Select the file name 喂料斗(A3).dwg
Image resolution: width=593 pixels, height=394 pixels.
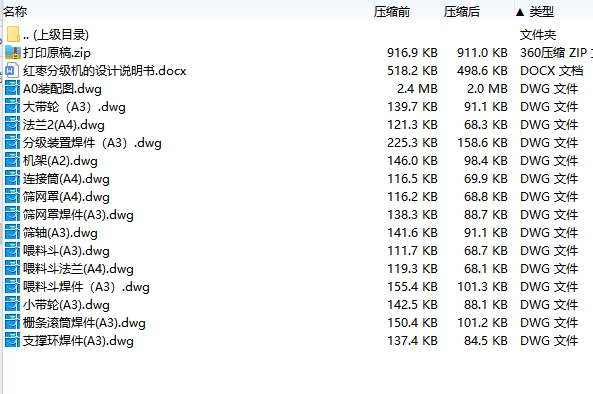pos(66,251)
